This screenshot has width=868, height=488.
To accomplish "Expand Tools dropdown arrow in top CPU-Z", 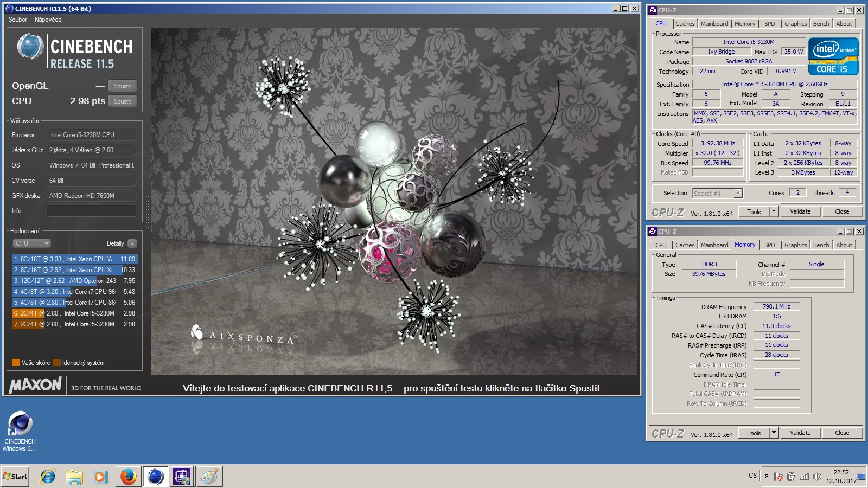I will [x=774, y=212].
